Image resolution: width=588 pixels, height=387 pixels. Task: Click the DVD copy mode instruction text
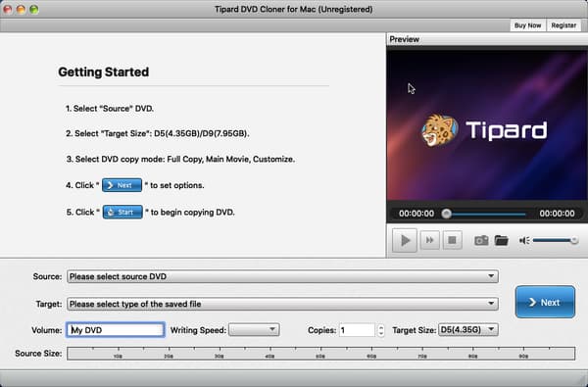[180, 159]
